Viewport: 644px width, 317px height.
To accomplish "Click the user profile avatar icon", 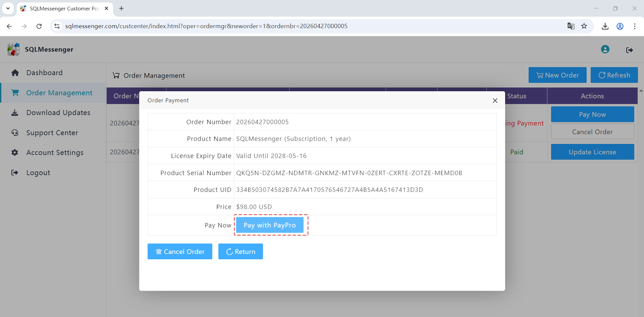I will (605, 50).
